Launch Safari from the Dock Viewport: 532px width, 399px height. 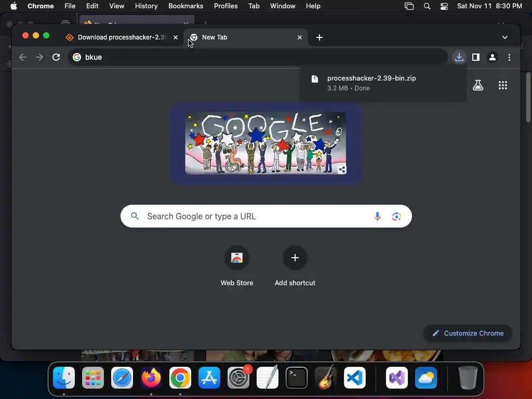pyautogui.click(x=122, y=378)
